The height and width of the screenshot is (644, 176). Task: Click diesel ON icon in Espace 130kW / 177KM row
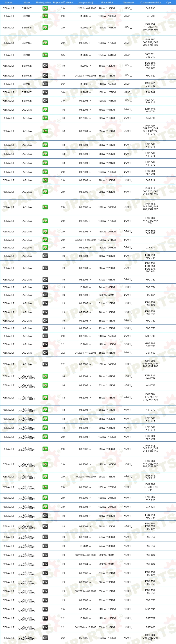tap(45, 92)
